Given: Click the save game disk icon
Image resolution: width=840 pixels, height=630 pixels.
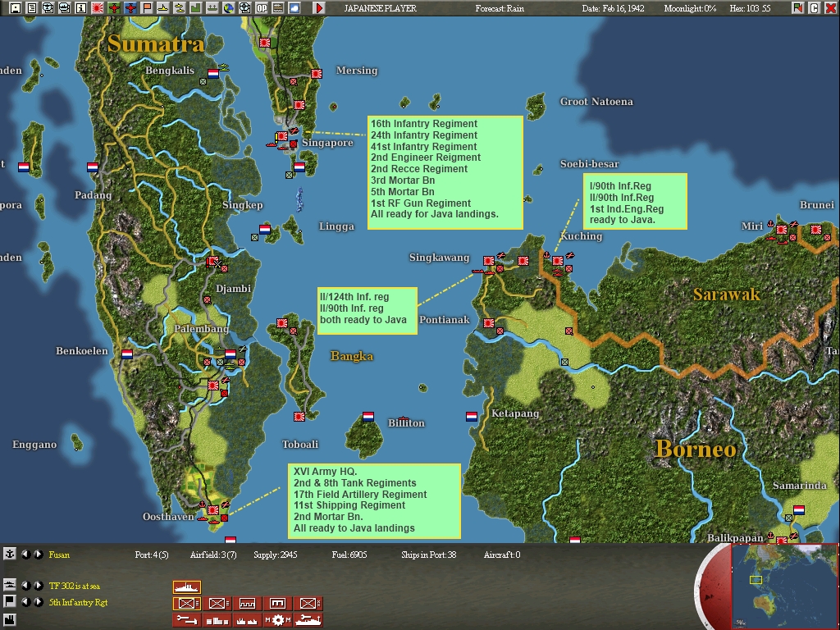Looking at the screenshot, I should [16, 7].
